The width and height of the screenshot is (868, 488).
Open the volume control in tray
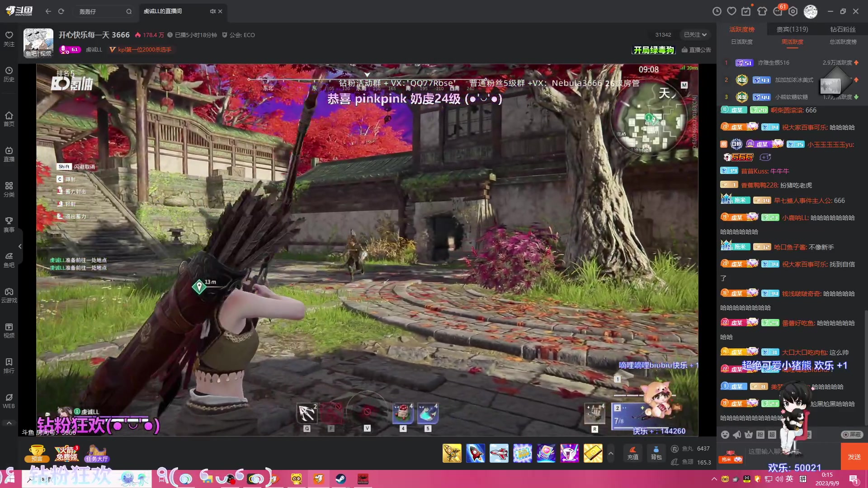(x=778, y=479)
